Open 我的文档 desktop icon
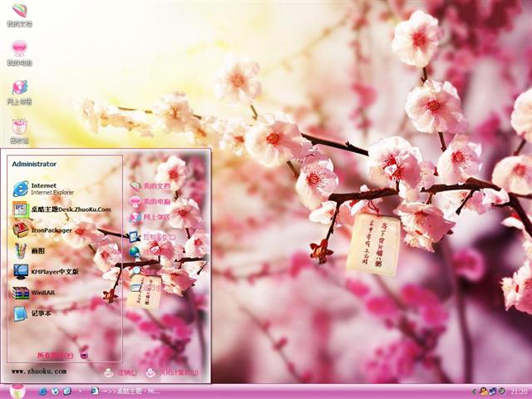532x399 pixels. click(19, 15)
